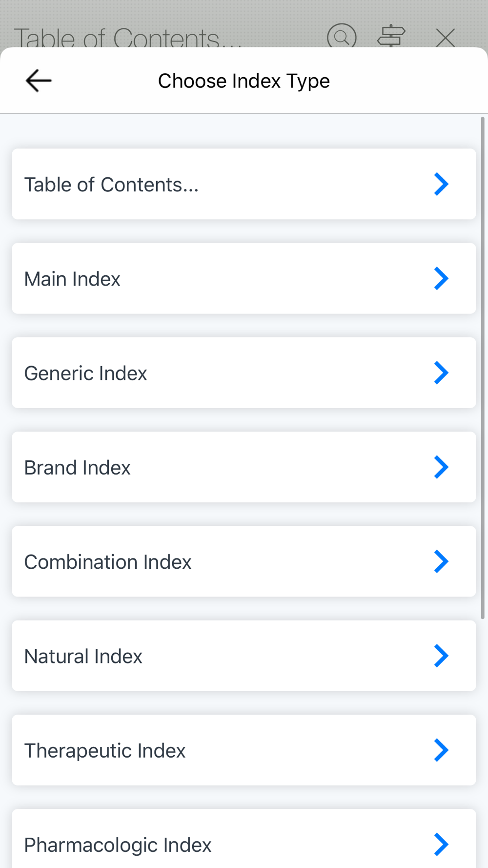The width and height of the screenshot is (488, 868).
Task: Choose Therapeutic Index
Action: pyautogui.click(x=244, y=750)
